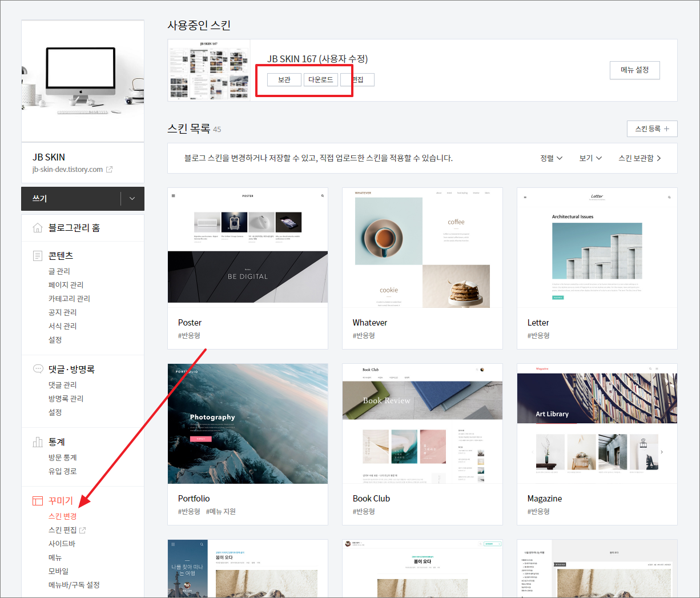Go to 글 관리 in sidebar
The height and width of the screenshot is (598, 700).
(59, 271)
